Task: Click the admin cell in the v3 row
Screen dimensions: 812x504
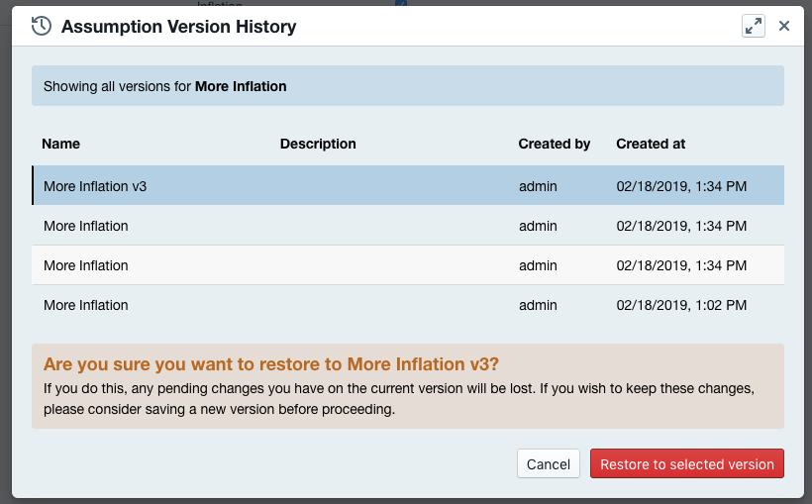Action: coord(538,186)
